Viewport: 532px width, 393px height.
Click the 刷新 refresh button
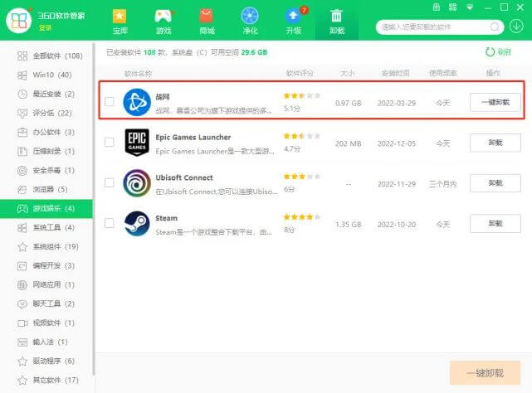click(x=498, y=52)
